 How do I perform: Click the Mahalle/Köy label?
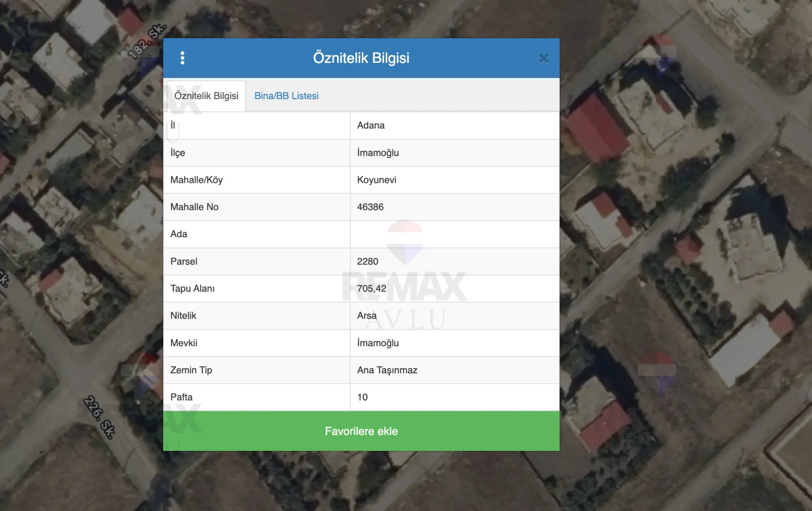coord(197,180)
